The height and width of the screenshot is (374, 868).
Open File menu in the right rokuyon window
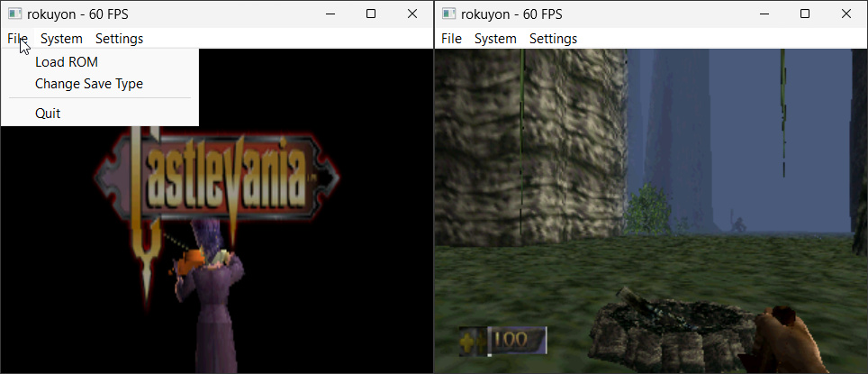451,38
